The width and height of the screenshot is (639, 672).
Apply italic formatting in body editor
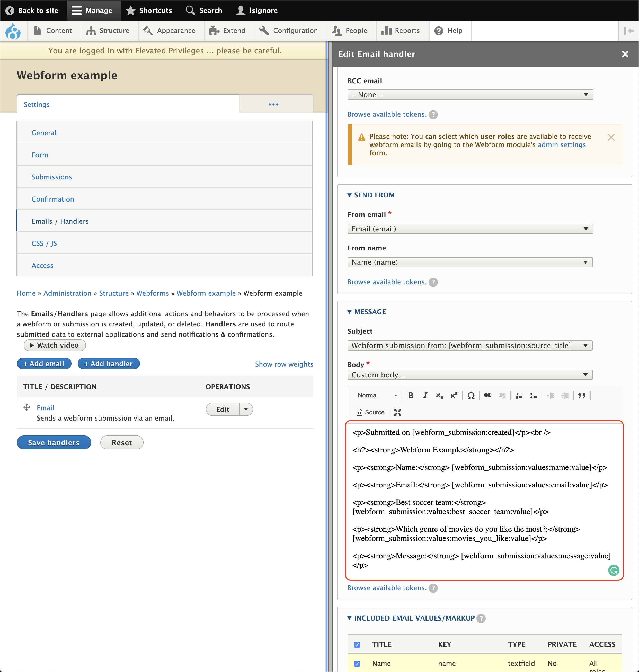coord(425,395)
